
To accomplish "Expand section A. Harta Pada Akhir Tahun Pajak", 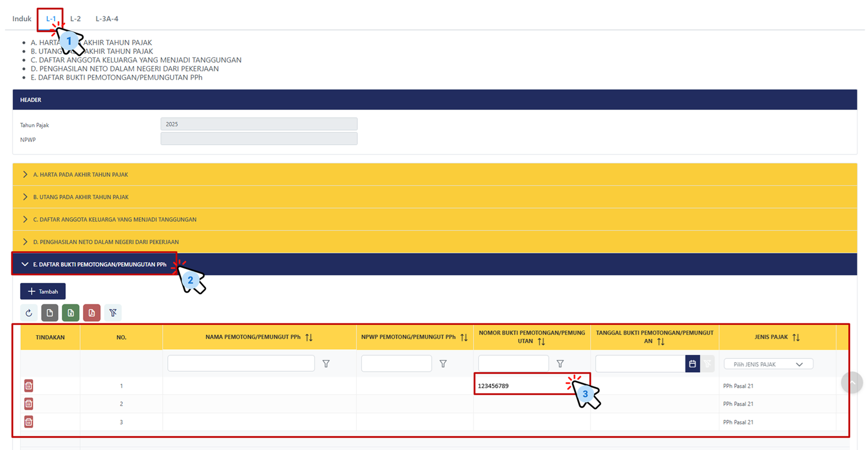I will coord(80,175).
